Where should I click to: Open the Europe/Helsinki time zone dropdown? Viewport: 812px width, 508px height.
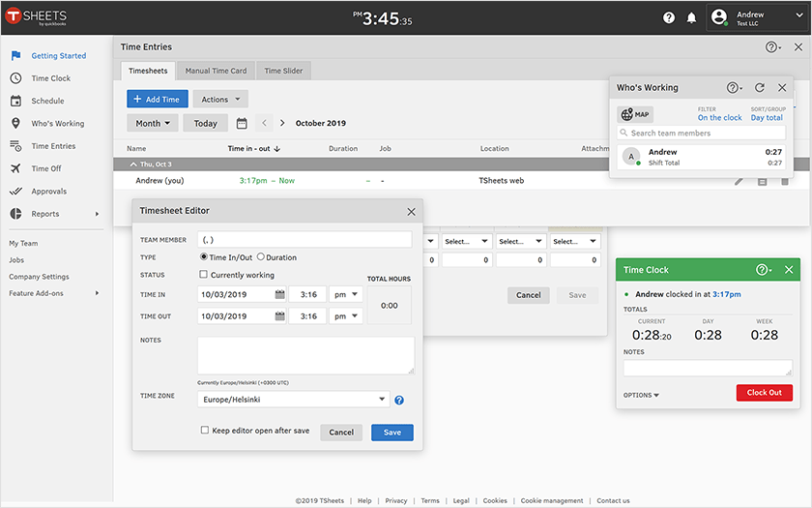(294, 399)
